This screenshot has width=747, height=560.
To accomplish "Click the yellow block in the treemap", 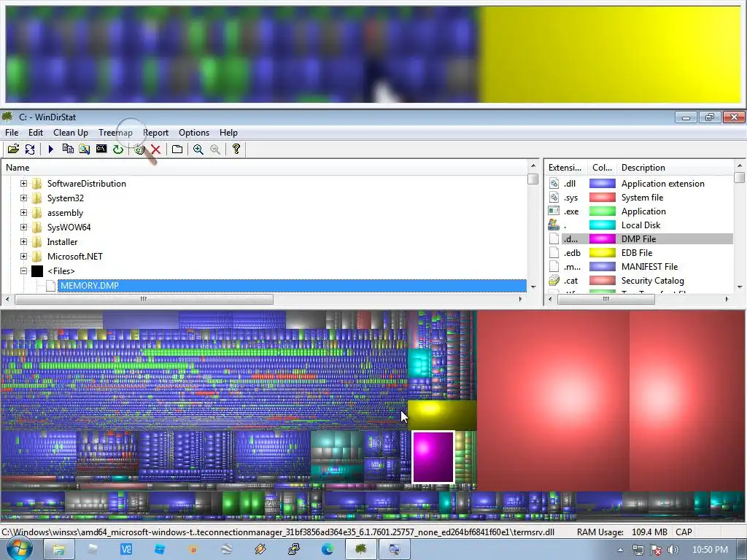I will [x=442, y=415].
